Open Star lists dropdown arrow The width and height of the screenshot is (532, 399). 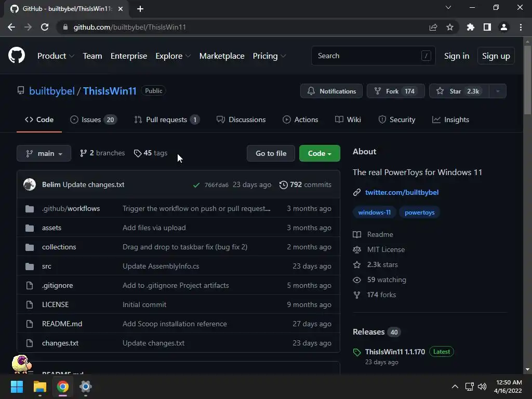[x=498, y=91]
